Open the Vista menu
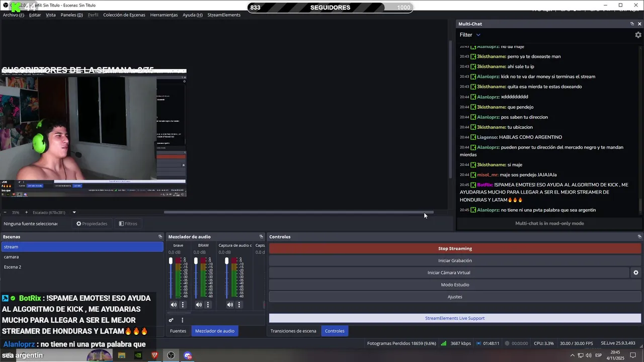 point(51,15)
